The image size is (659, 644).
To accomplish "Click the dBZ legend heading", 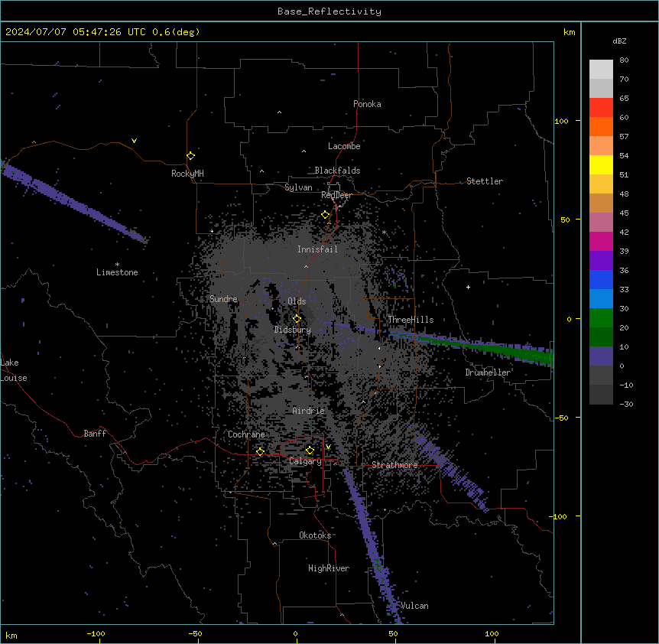I will (619, 41).
